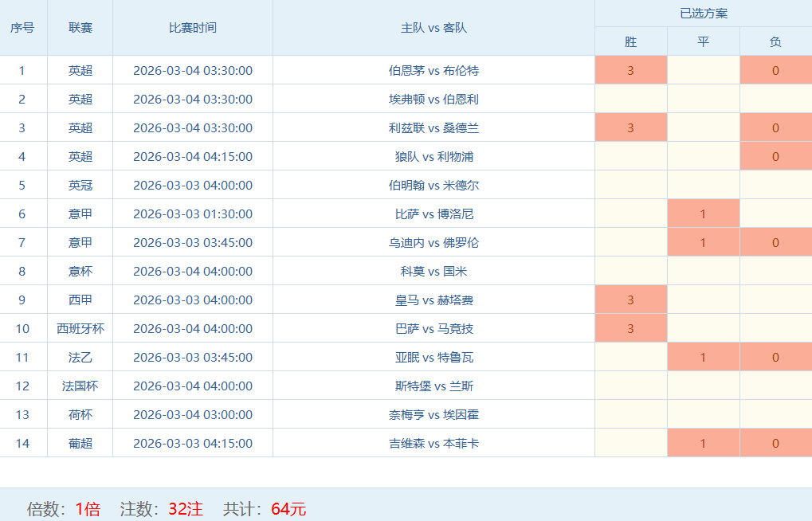This screenshot has height=521, width=812.
Task: Unselect the win (3) pick for 皇马 vs 赫塔费
Action: coord(630,300)
